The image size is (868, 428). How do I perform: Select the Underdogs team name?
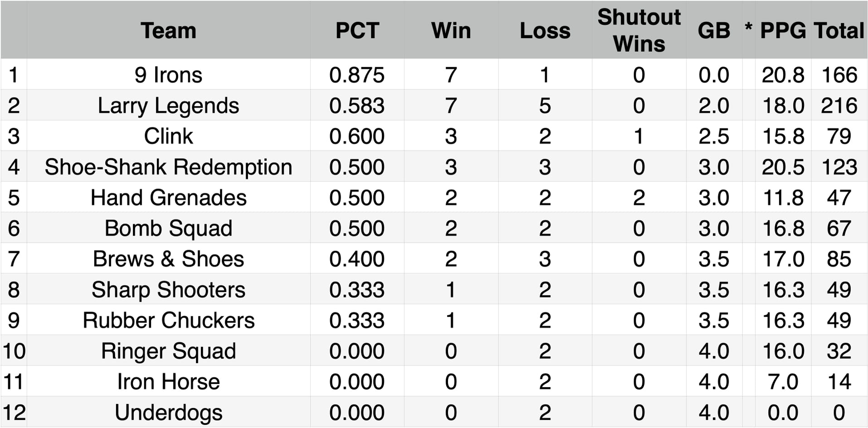point(168,413)
